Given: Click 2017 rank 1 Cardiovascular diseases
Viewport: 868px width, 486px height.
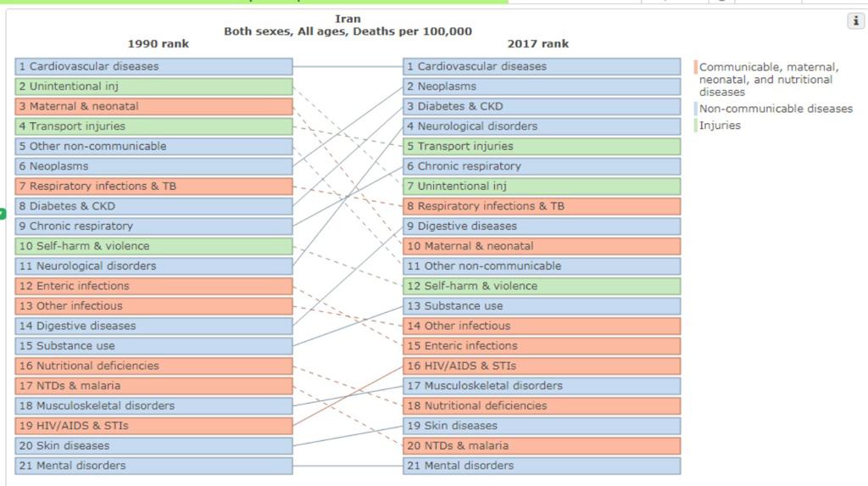Looking at the screenshot, I should coord(542,66).
